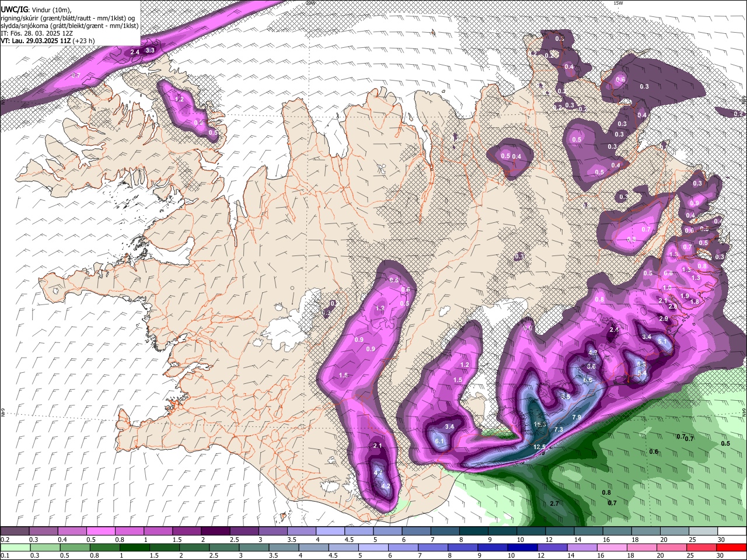This screenshot has height=560, width=747.
Task: Pick the deep blue lower swatch between 10 and 12
Action: [x=522, y=547]
